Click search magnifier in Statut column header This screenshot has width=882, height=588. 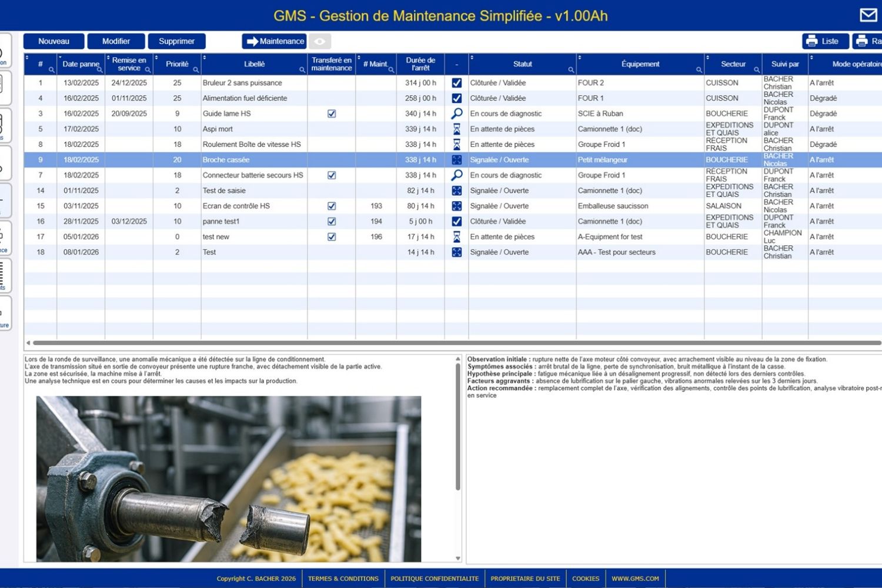(x=570, y=70)
